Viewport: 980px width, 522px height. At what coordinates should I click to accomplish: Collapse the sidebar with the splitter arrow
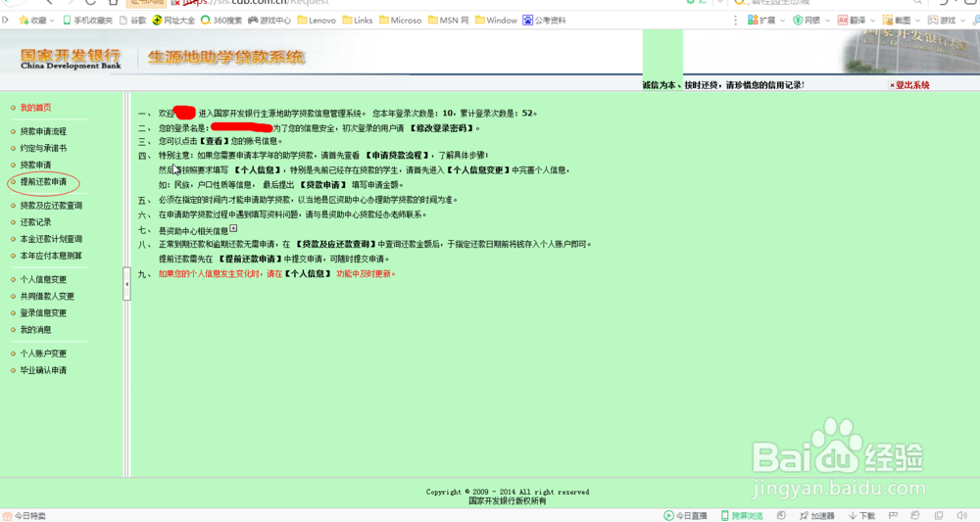(126, 284)
